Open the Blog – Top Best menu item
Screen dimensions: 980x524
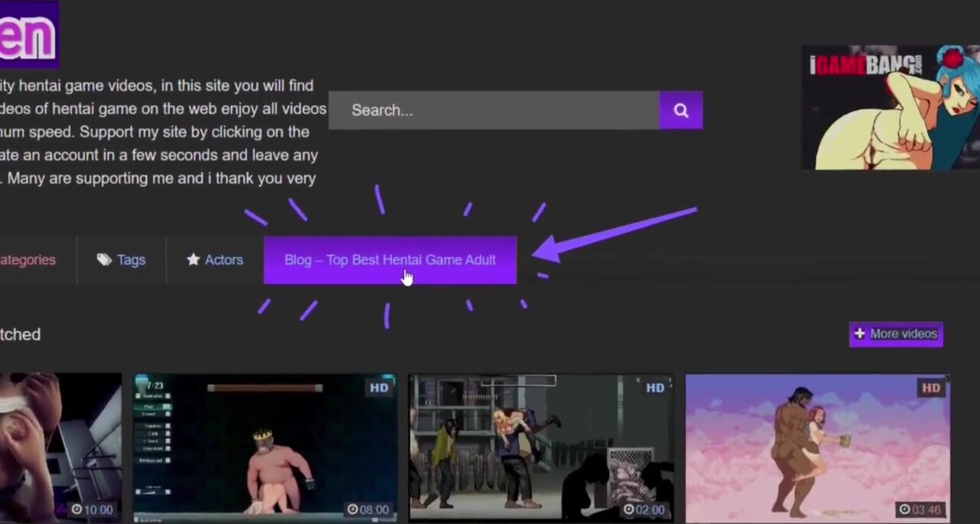pyautogui.click(x=390, y=260)
